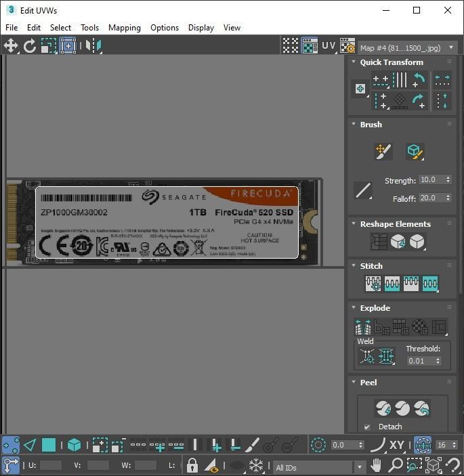The height and width of the screenshot is (476, 464).
Task: Collapse the Reshape Elements rollout
Action: click(354, 223)
